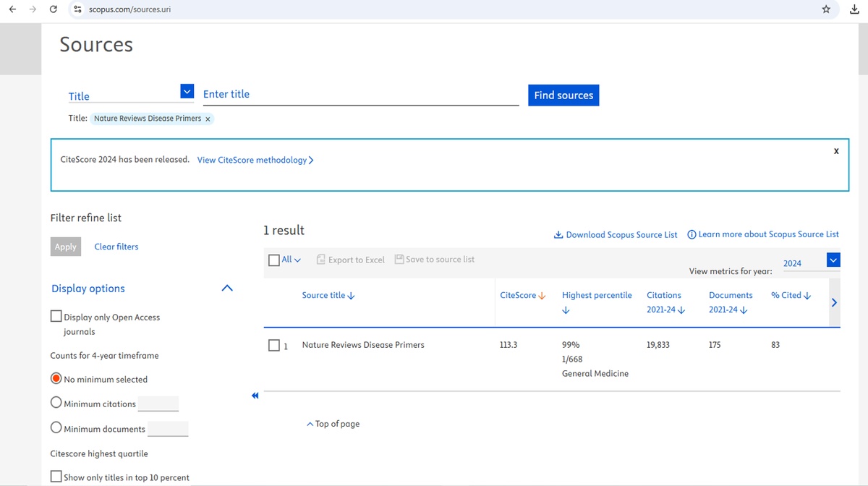Viewport: 868px width, 486px height.
Task: Click the Display options heading
Action: tap(88, 289)
